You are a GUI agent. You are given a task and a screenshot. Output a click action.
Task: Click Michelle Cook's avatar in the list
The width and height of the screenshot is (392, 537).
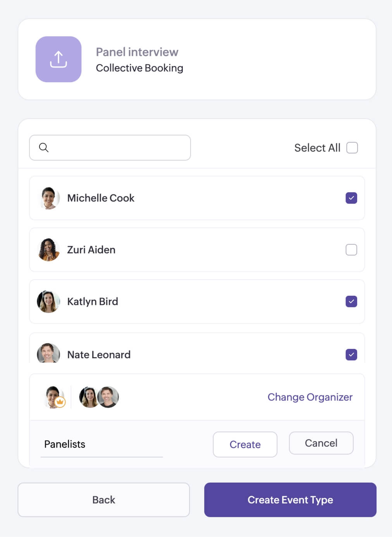(48, 198)
